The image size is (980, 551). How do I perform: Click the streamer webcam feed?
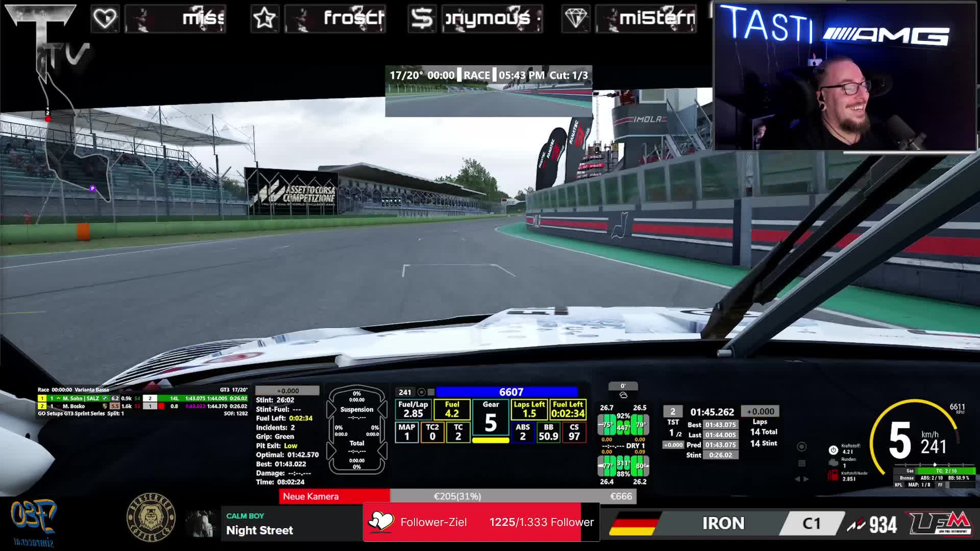845,77
